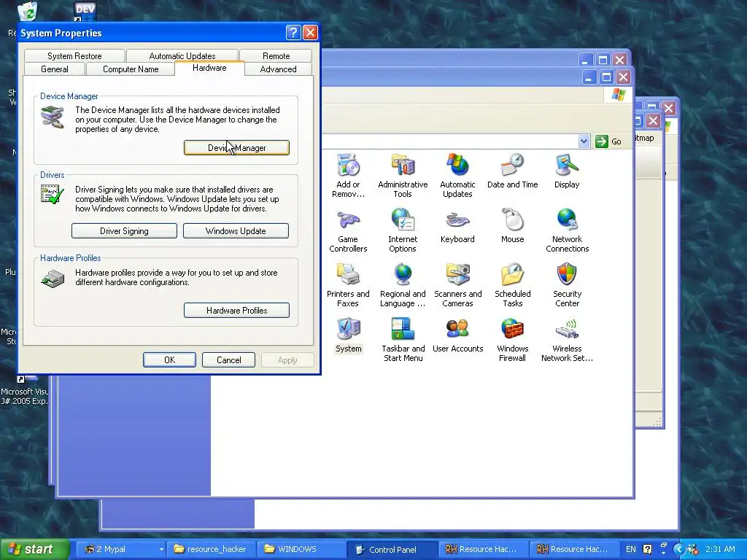Viewport: 747px width, 560px height.
Task: Select Regional and Language Options icon
Action: 403,284
